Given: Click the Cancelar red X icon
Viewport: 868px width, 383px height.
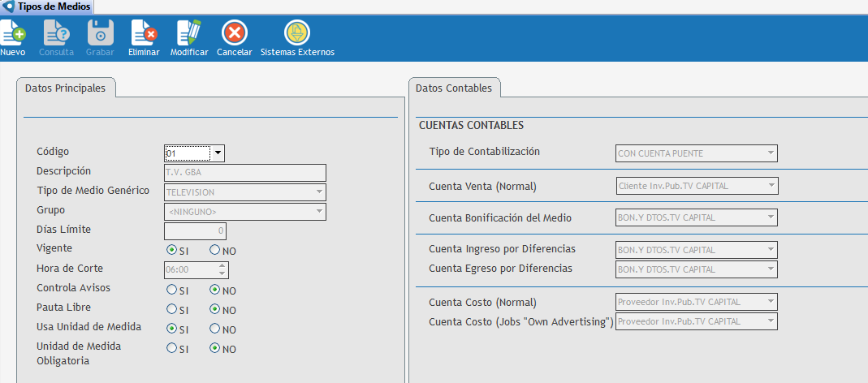Looking at the screenshot, I should point(234,33).
